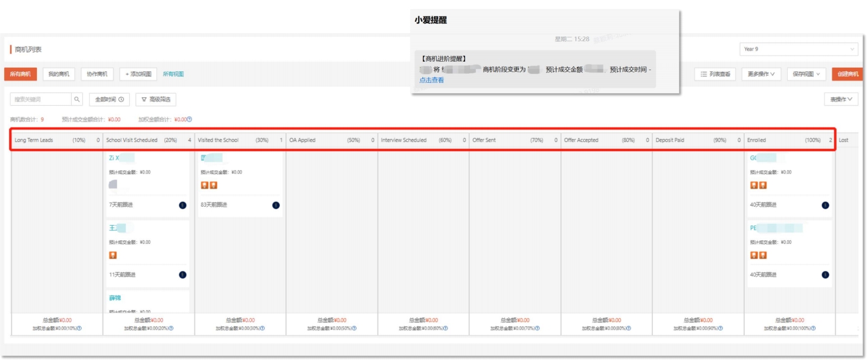Click dark round icon on 7天前跟进 card
The width and height of the screenshot is (868, 361).
[x=182, y=205]
